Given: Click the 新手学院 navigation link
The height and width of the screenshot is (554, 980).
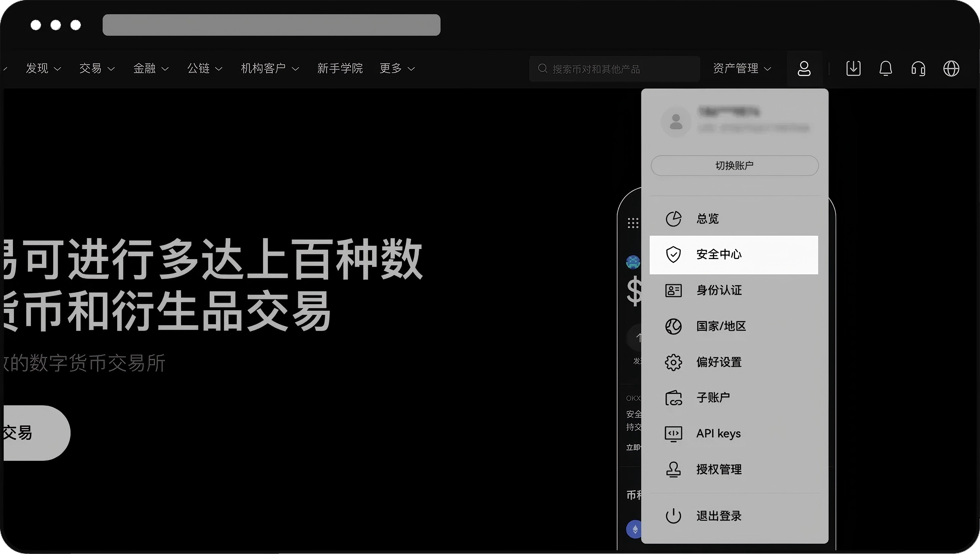Looking at the screenshot, I should tap(340, 69).
